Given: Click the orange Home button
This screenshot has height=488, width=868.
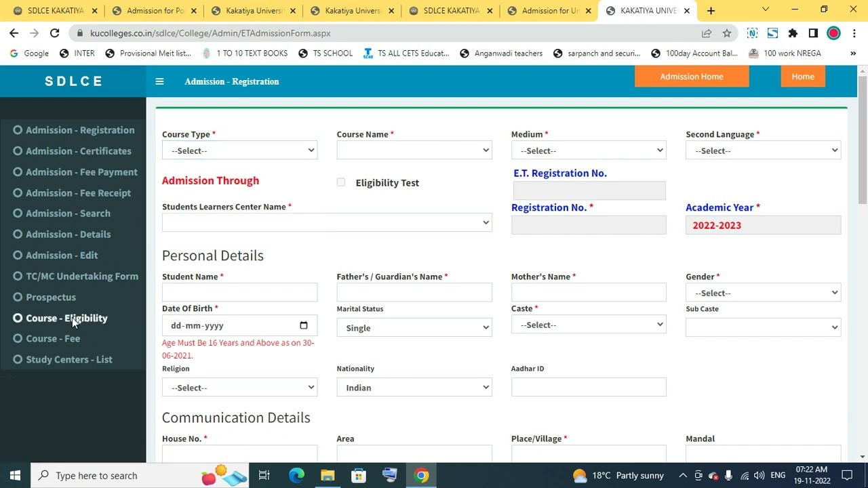Looking at the screenshot, I should pyautogui.click(x=803, y=77).
